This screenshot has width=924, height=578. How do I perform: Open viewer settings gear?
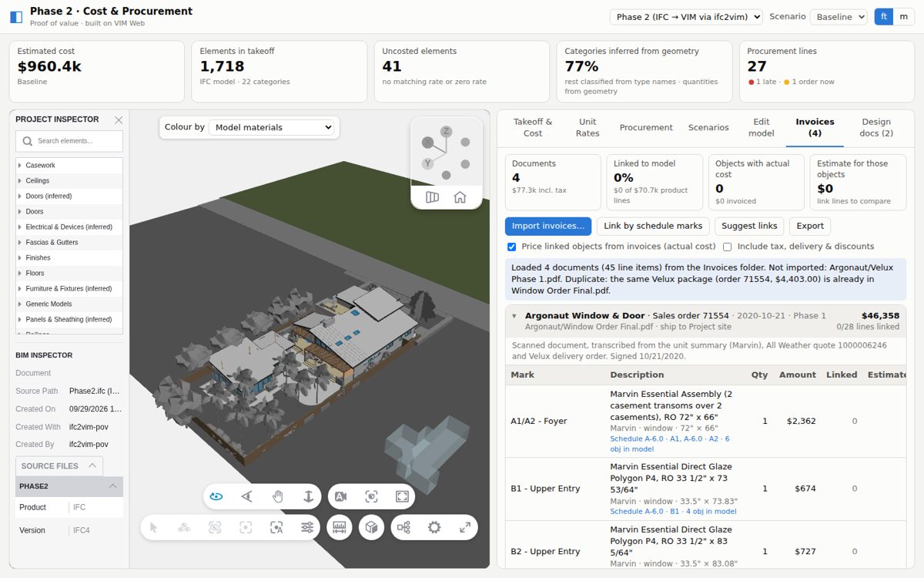click(x=434, y=527)
